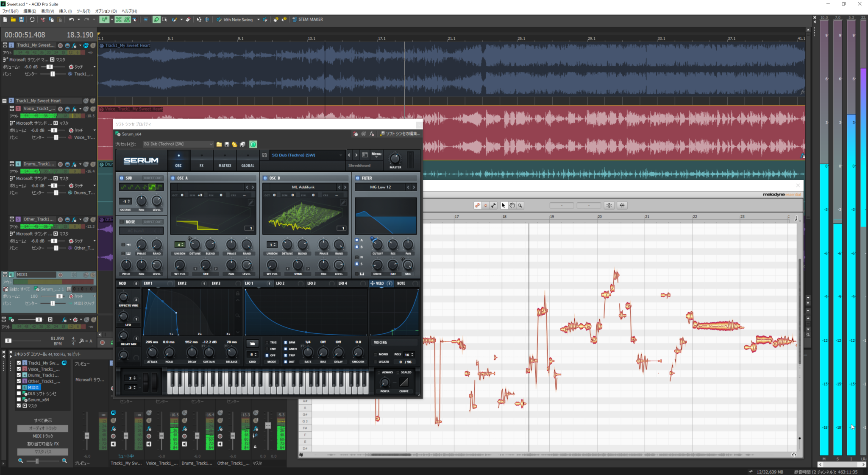
Task: Select the Paint tool on the toolbar
Action: (174, 20)
